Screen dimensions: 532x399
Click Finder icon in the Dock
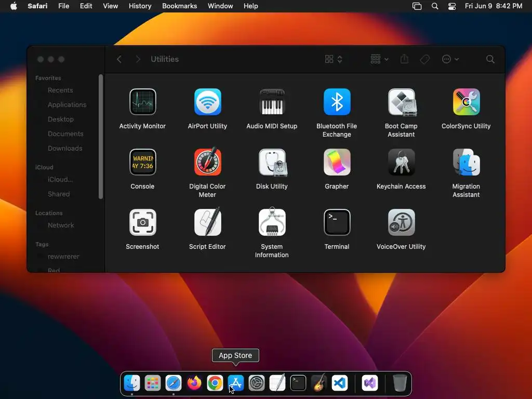click(x=131, y=383)
